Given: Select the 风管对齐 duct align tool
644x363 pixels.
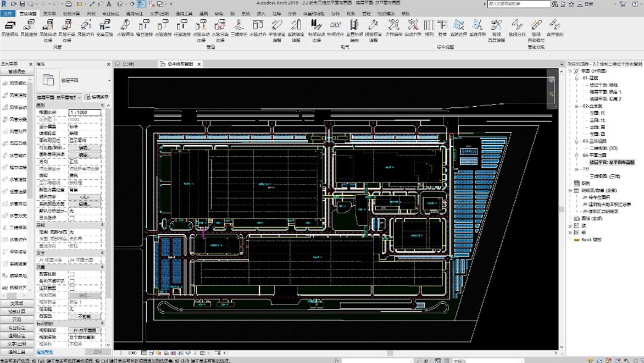Looking at the screenshot, I should 85,28.
